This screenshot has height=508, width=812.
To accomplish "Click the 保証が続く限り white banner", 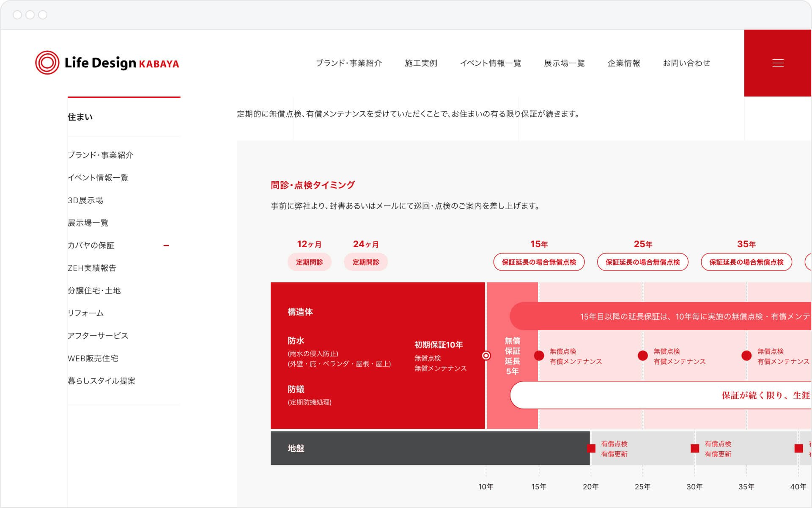I will point(661,395).
